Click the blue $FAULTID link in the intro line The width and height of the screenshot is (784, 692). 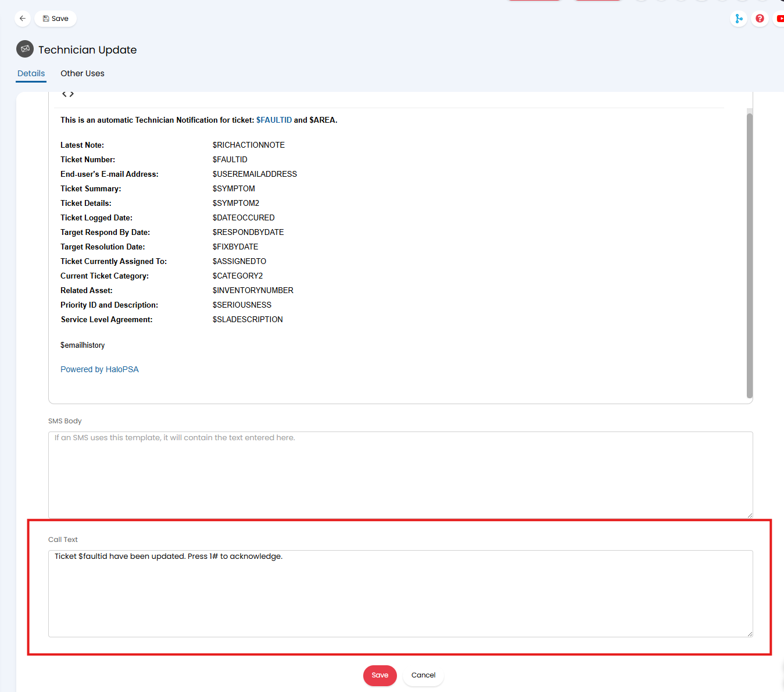pyautogui.click(x=274, y=120)
